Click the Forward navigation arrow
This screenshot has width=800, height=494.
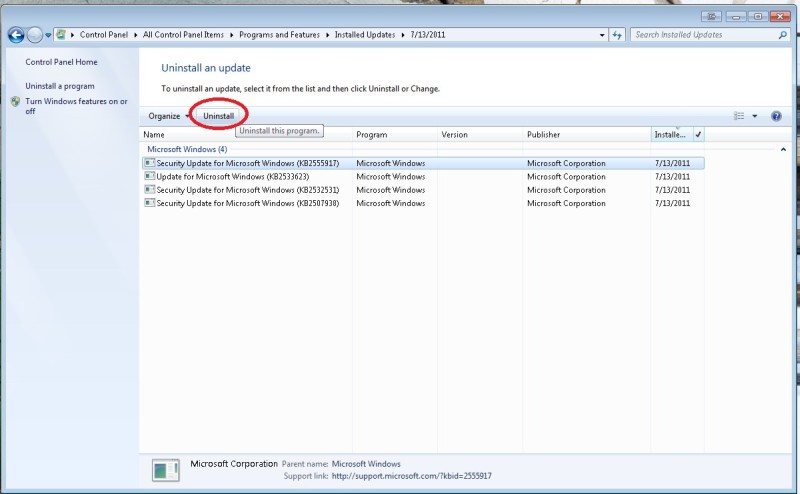[x=35, y=35]
